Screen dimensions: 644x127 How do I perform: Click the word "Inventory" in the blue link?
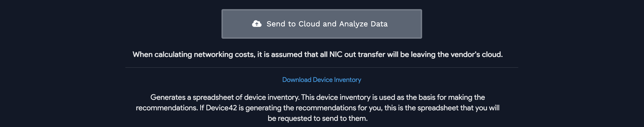(x=347, y=80)
